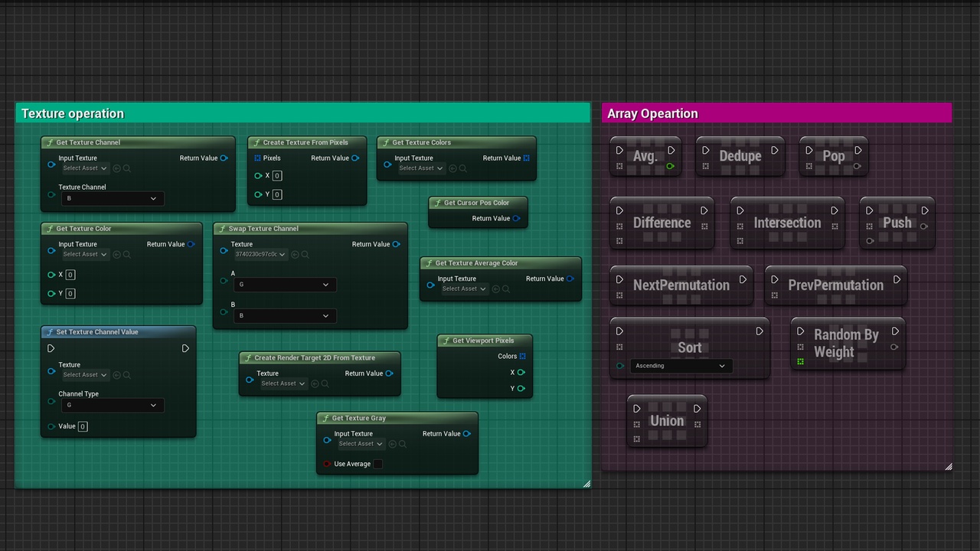The width and height of the screenshot is (980, 551).
Task: Click Use Average boolean pin on Get Texture Gray
Action: [x=327, y=464]
